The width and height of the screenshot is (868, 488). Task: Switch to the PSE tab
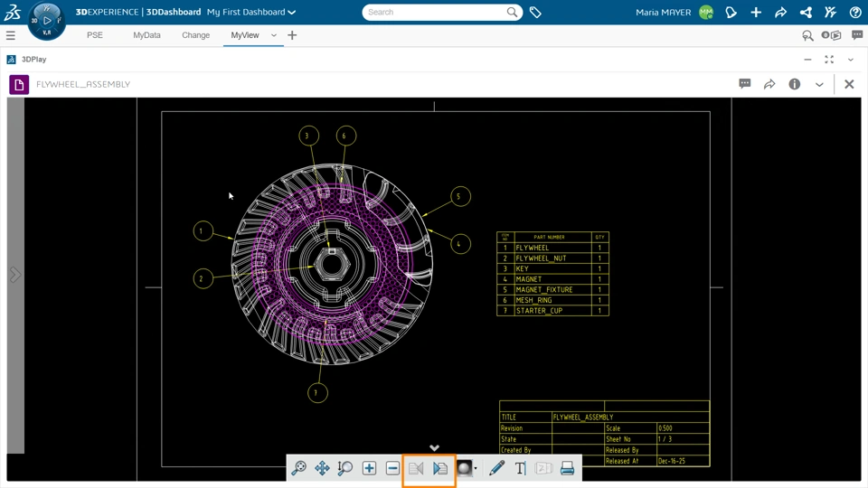95,35
